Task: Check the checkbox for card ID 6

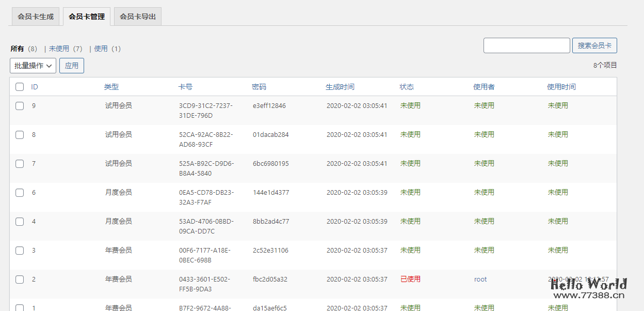Action: [19, 192]
